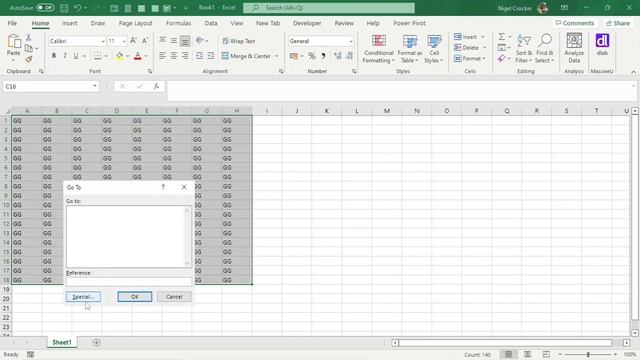Collapse the ribbon with the chevron
This screenshot has height=360, width=640.
[633, 72]
